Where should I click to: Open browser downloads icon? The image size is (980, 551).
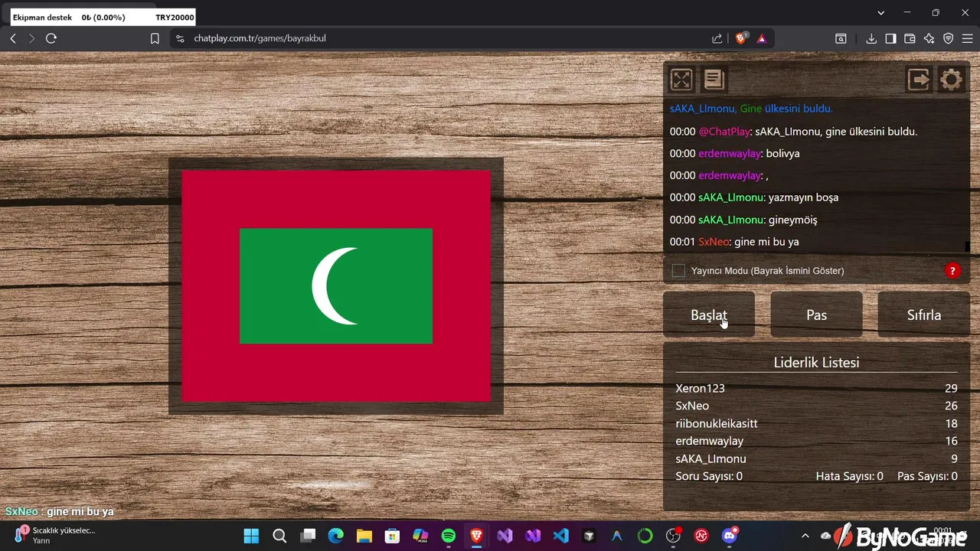coord(871,38)
